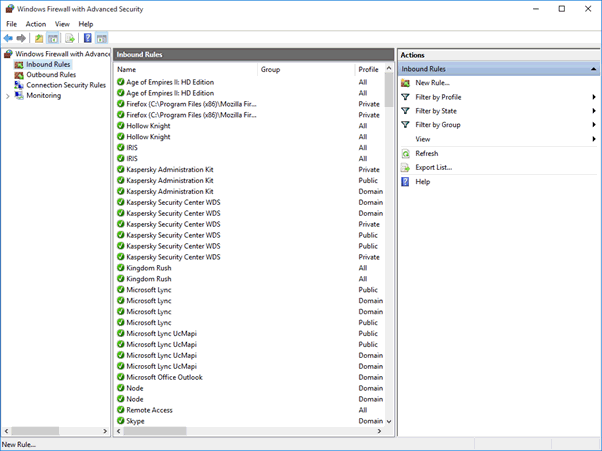Viewport: 602px width, 451px height.
Task: Open the View submenu arrow in Actions
Action: 594,139
